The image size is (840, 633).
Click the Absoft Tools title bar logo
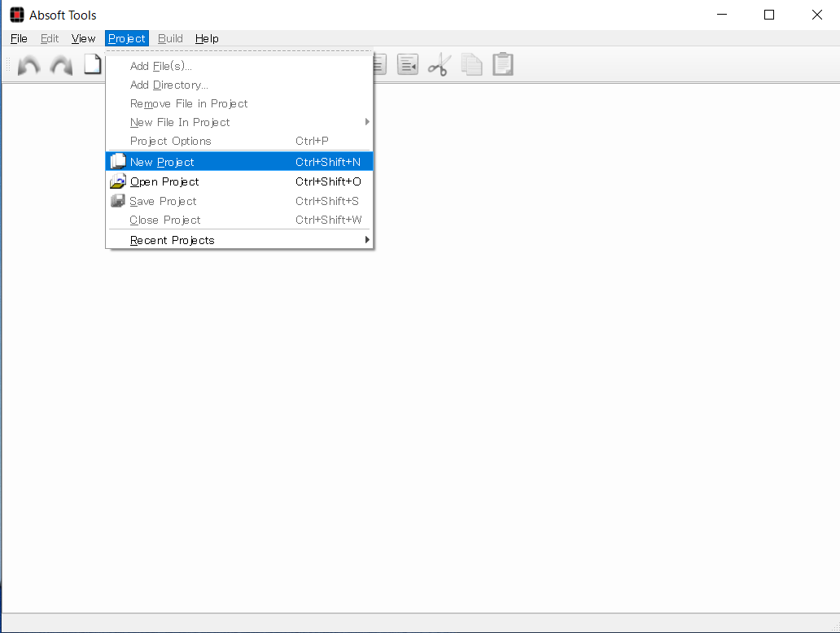click(x=17, y=15)
